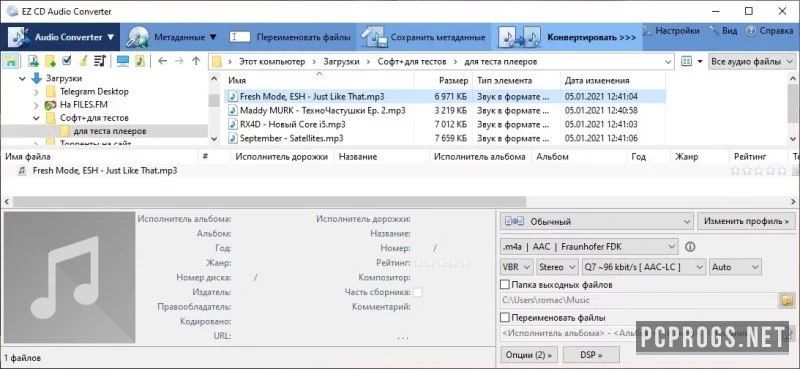
Task: Go forward with the right arrow
Action: [x=179, y=61]
